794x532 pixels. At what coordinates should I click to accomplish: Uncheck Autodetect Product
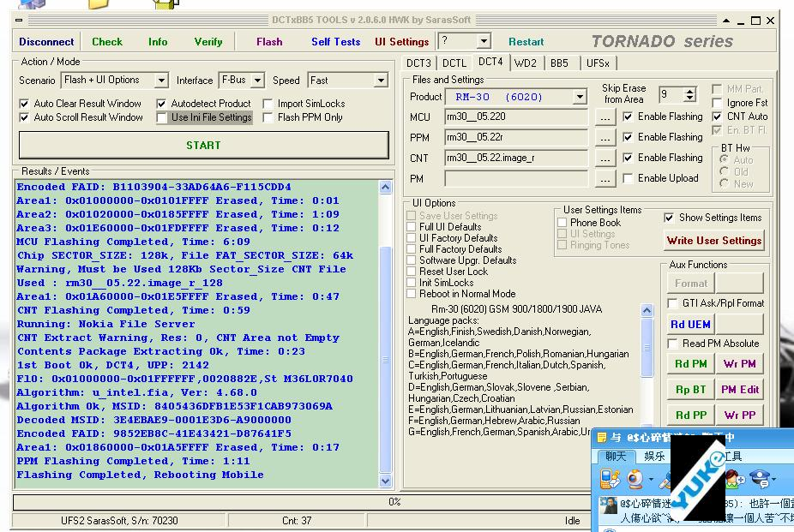coord(161,104)
